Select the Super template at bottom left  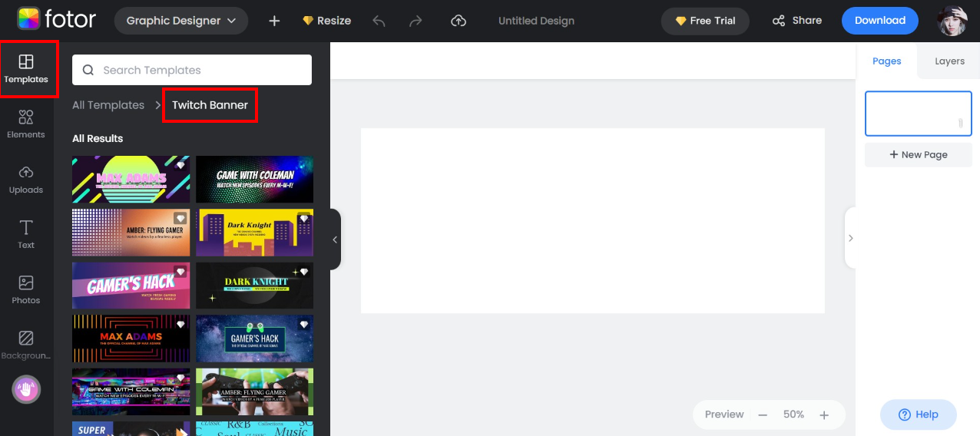click(x=131, y=428)
